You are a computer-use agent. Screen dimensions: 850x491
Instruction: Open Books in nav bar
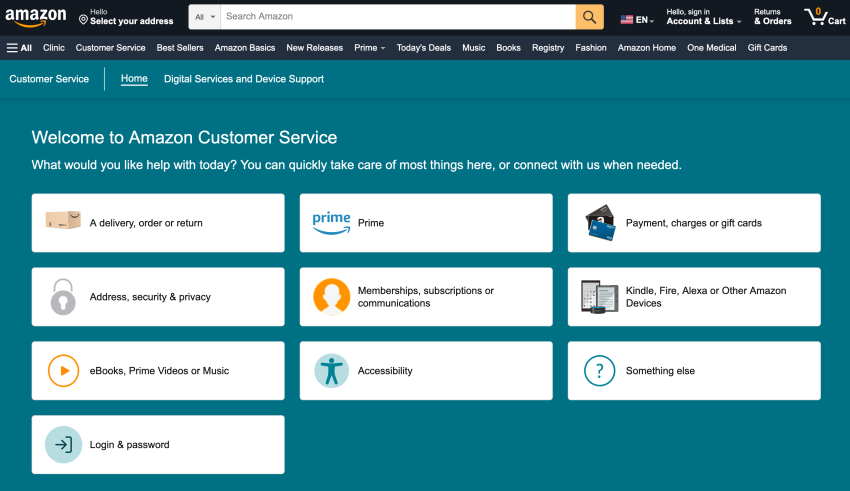pyautogui.click(x=508, y=48)
